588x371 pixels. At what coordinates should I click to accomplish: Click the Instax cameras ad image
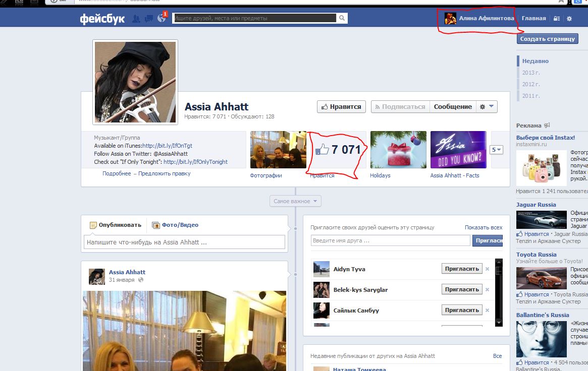tap(542, 168)
